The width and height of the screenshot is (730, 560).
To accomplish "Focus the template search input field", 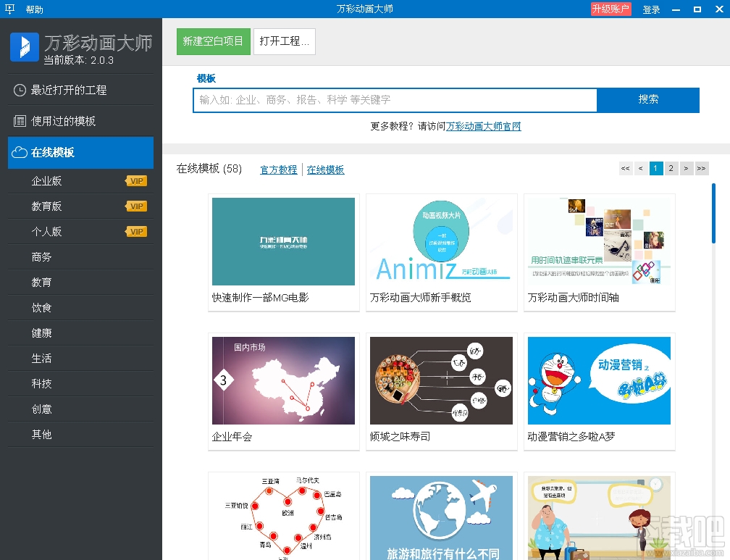I will tap(395, 100).
